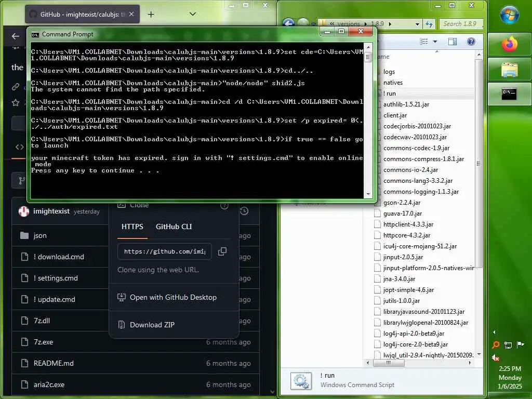Image resolution: width=532 pixels, height=399 pixels.
Task: Open README.md in repo
Action: click(54, 363)
